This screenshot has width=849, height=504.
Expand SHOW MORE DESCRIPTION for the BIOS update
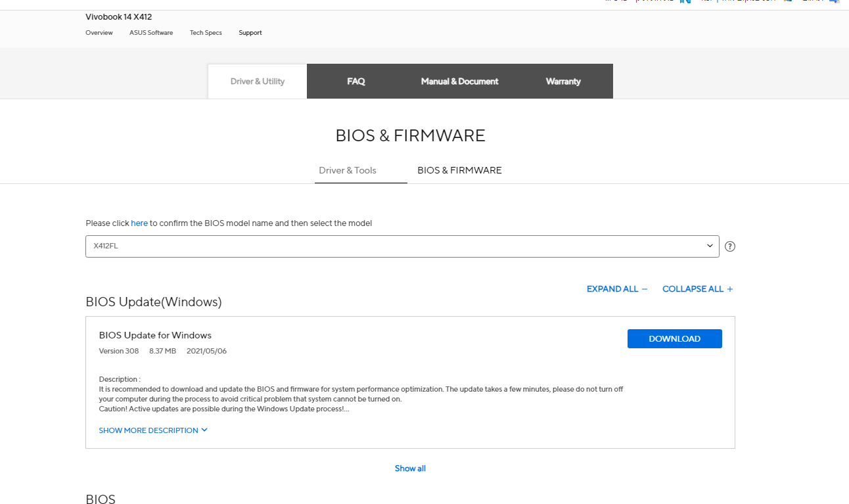(153, 430)
